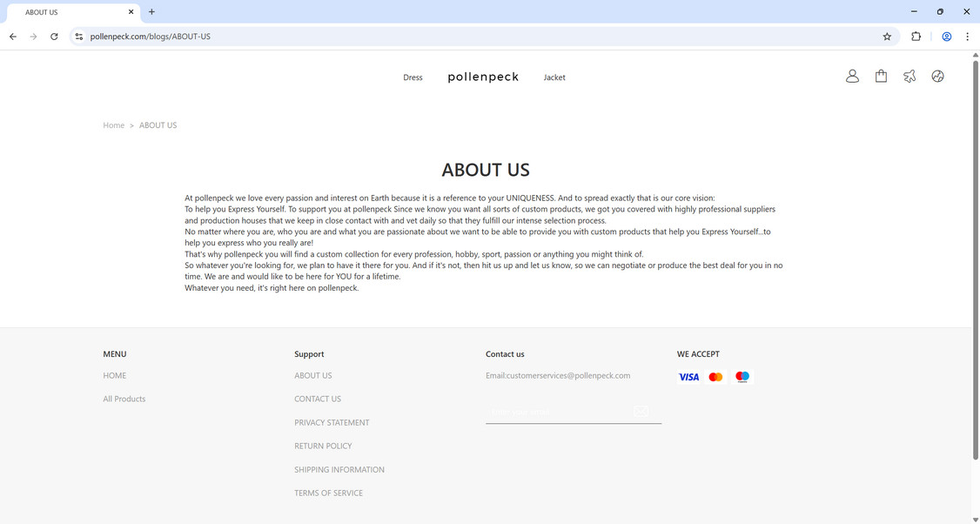Image resolution: width=980 pixels, height=524 pixels.
Task: Click the Mastercard payment icon
Action: (715, 376)
